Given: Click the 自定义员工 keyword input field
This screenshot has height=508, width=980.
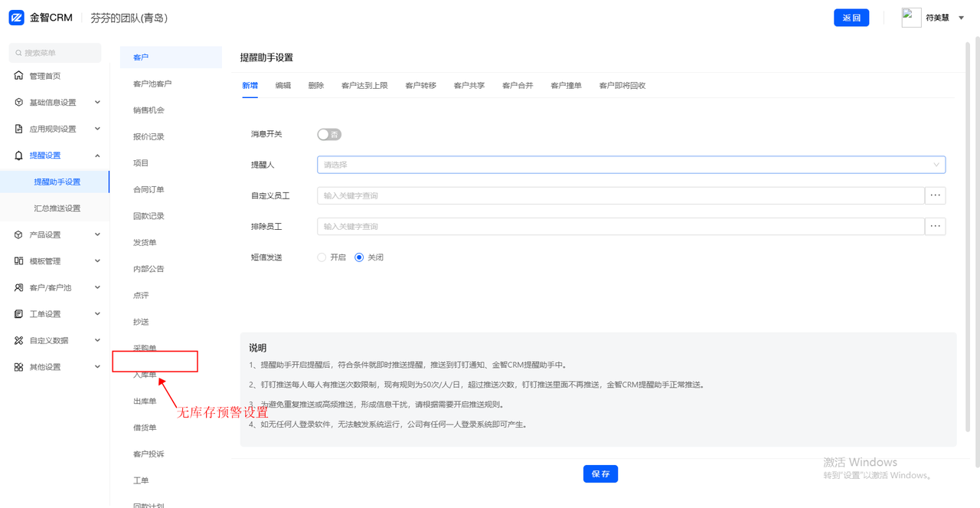Looking at the screenshot, I should (621, 195).
